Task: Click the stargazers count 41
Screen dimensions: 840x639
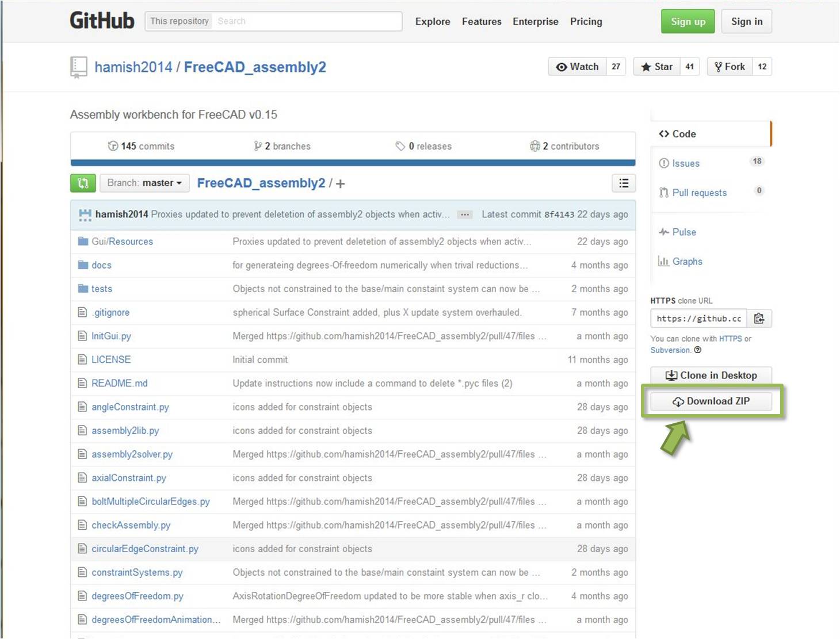Action: tap(690, 67)
